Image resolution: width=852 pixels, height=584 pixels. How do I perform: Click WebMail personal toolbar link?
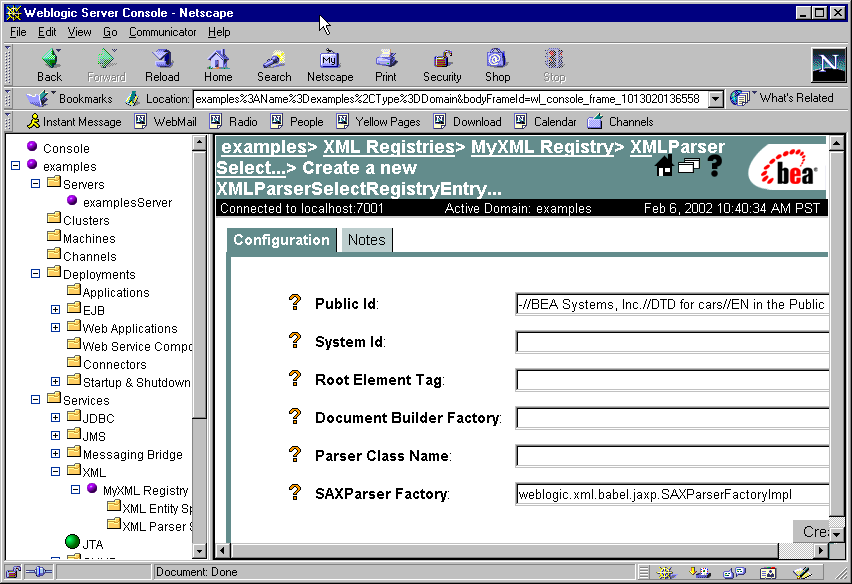point(166,121)
